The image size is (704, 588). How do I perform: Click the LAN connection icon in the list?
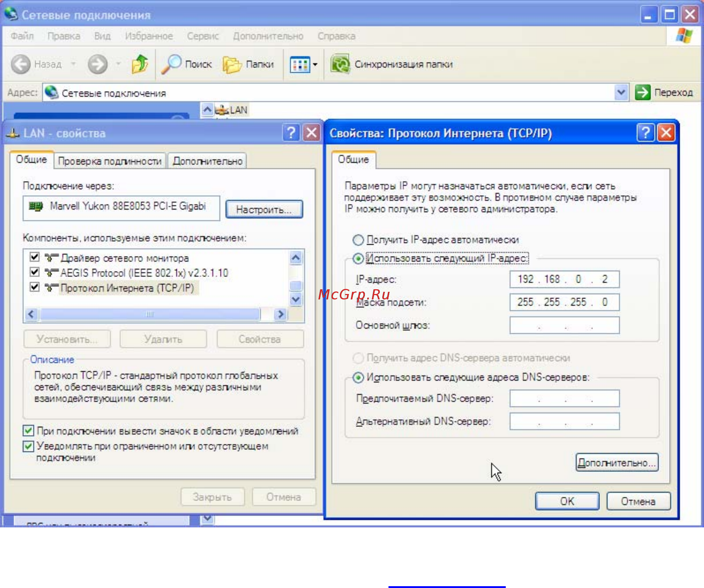point(221,110)
